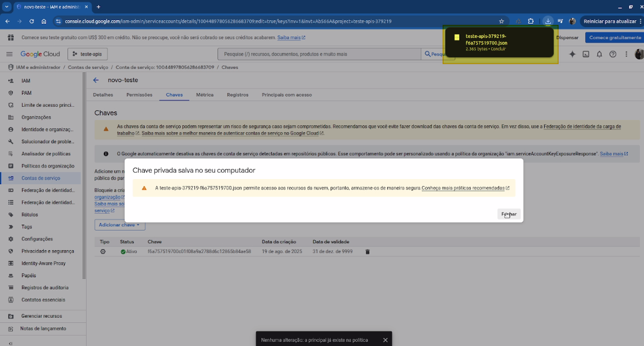The image size is (644, 346).
Task: Open the Google Cloud navigation hamburger menu
Action: click(x=9, y=54)
